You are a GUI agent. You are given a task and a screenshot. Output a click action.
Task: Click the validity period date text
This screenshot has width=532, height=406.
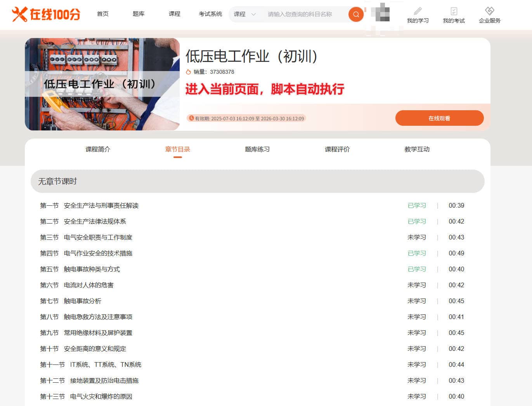[x=249, y=118]
